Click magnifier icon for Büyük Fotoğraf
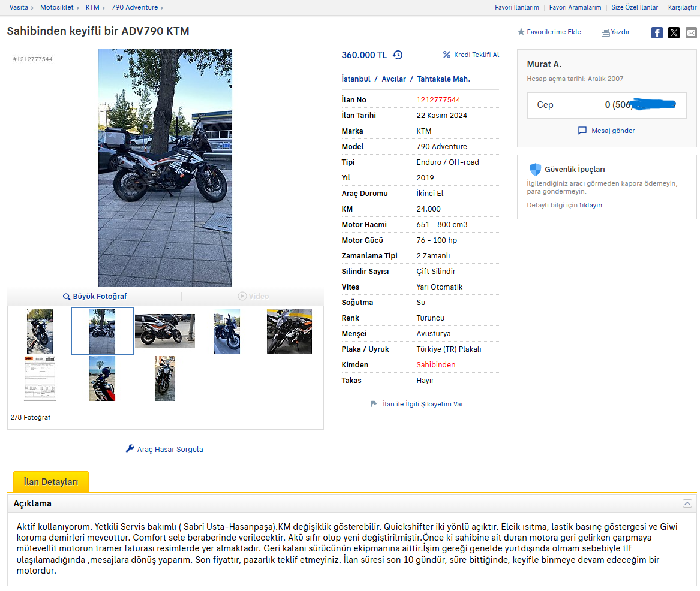 tap(67, 297)
